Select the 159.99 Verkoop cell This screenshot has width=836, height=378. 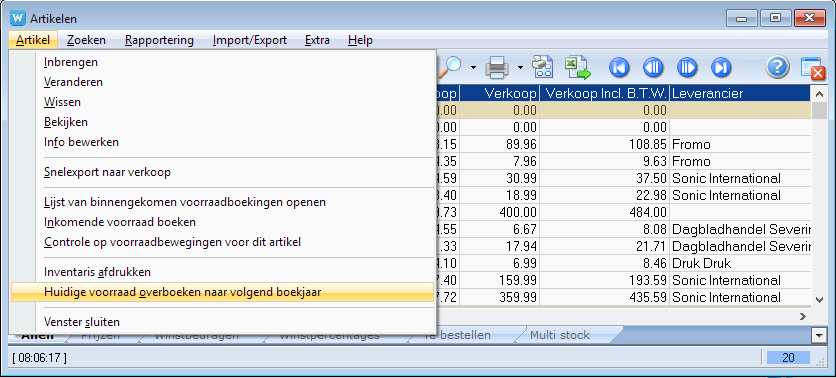tap(499, 280)
